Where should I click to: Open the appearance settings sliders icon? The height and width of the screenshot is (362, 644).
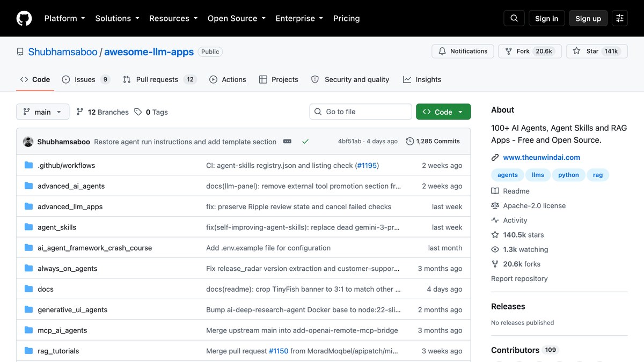pos(620,18)
